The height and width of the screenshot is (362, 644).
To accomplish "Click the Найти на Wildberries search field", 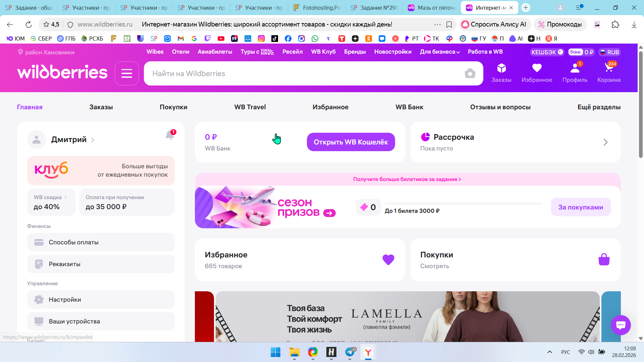I will [x=302, y=73].
